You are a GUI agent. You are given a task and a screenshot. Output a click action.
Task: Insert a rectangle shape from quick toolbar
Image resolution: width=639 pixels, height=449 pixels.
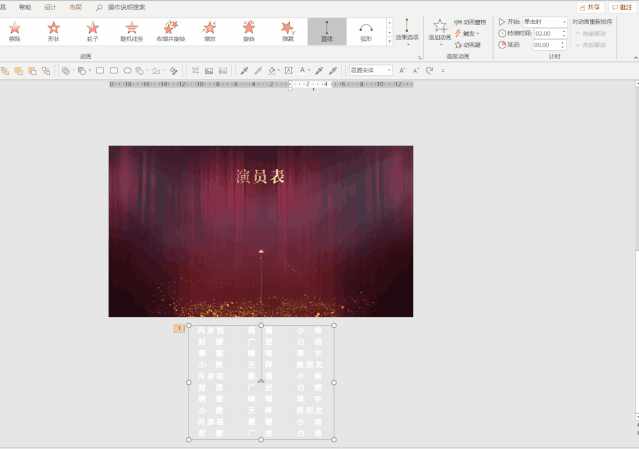[x=100, y=71]
